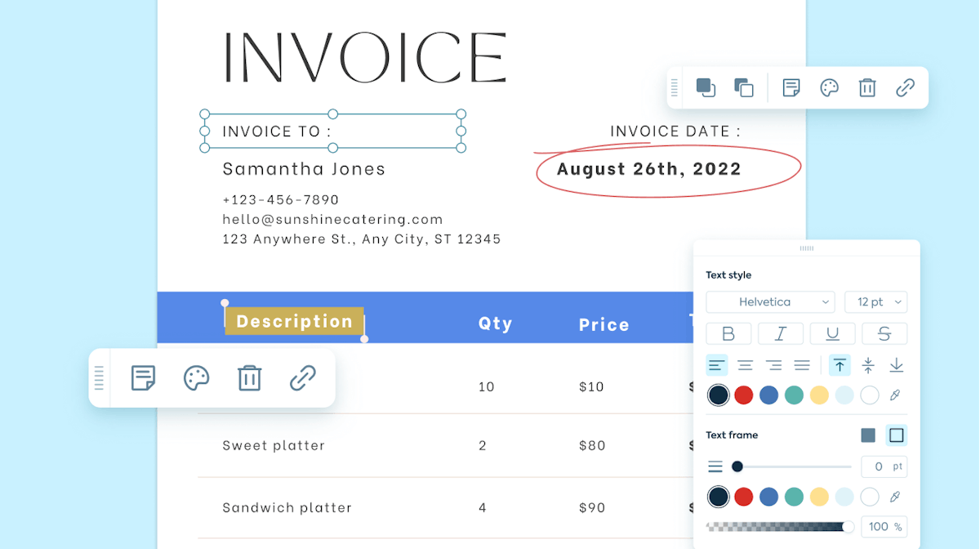Image resolution: width=980 pixels, height=549 pixels.
Task: Click the link icon in top toolbar
Action: point(905,87)
